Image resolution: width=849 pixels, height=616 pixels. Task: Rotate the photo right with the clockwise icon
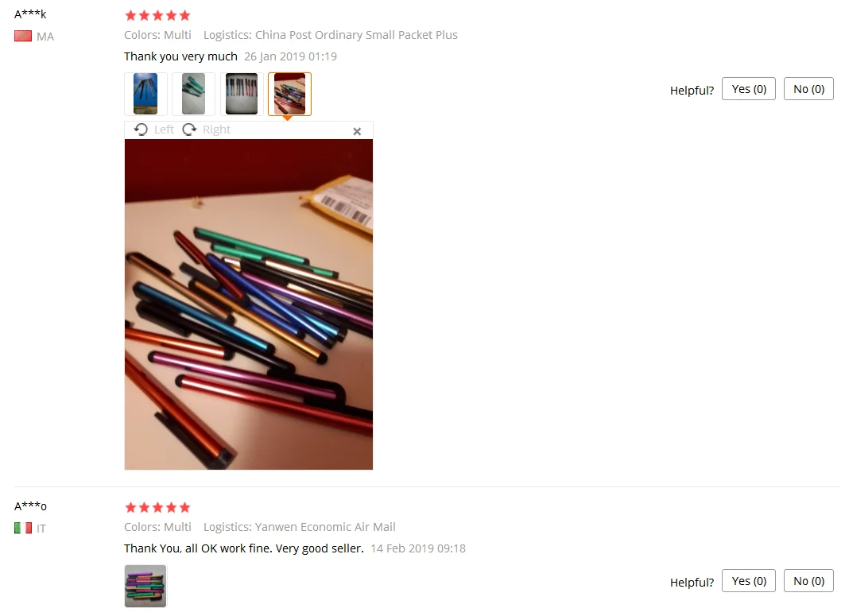click(x=189, y=130)
